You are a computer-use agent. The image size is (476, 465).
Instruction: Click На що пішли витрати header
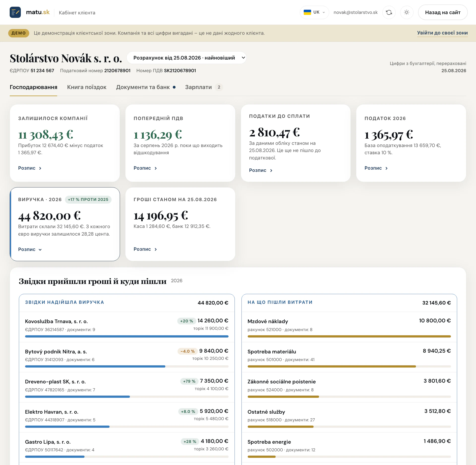(280, 302)
